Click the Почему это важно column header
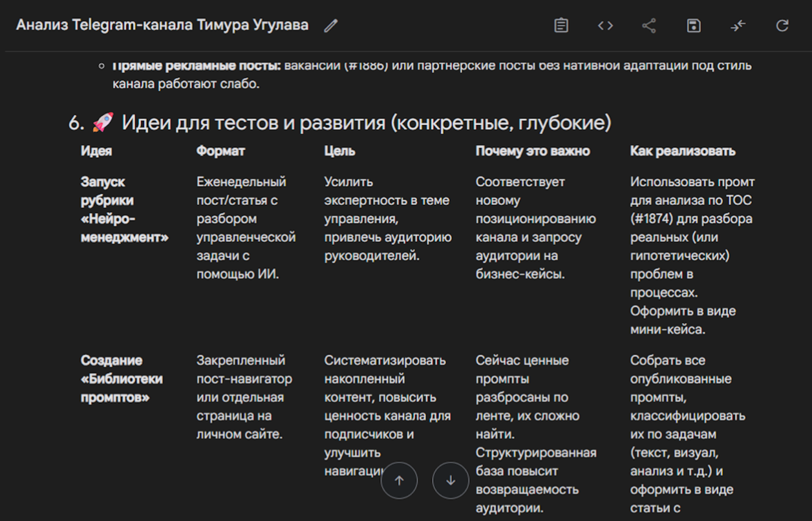Viewport: 812px width, 521px height. click(x=533, y=151)
